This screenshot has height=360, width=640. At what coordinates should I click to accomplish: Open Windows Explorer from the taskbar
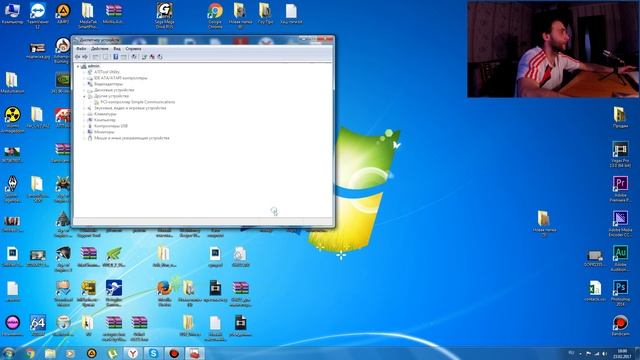(x=50, y=353)
